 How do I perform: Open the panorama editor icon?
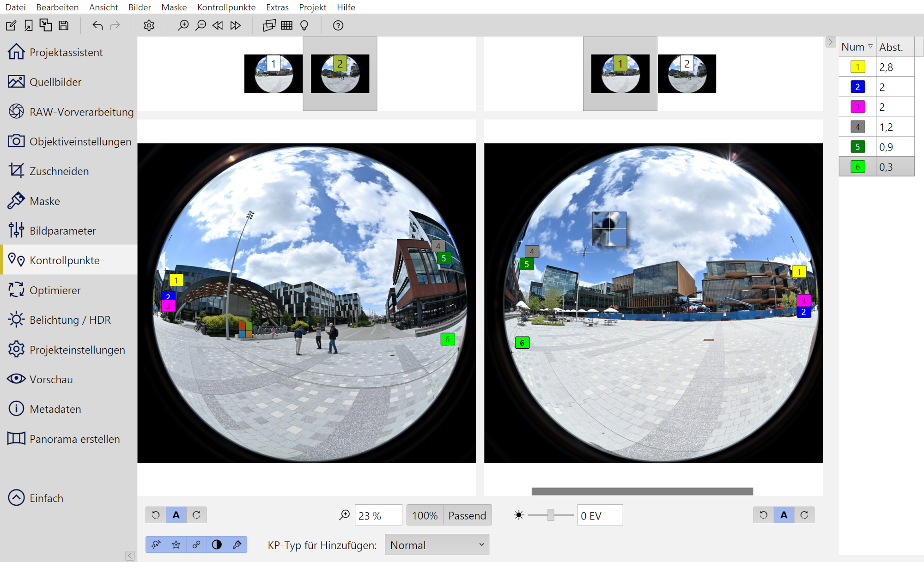[269, 25]
